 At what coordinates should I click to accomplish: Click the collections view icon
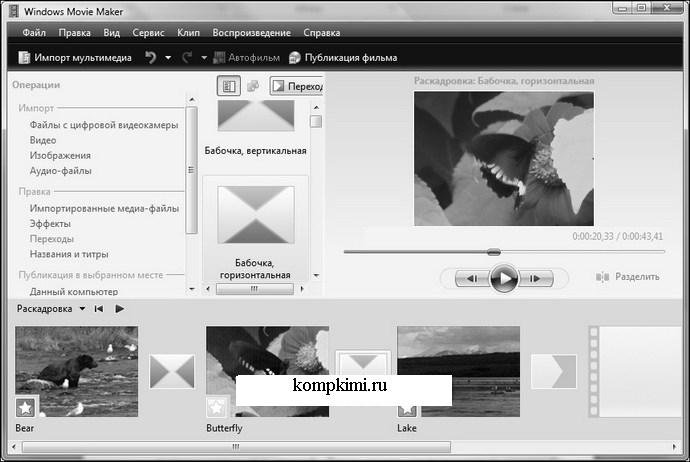tap(253, 86)
